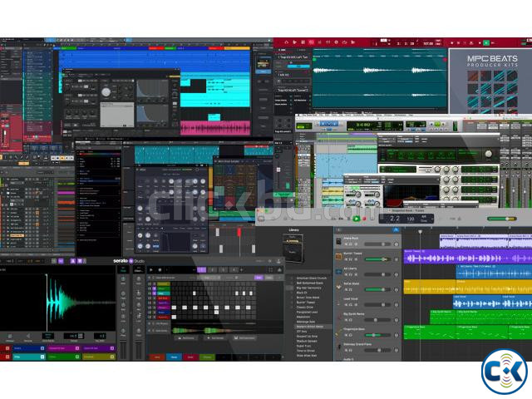Click the large white knob on Pro Tools plugin
The image size is (532, 399).
489,154
